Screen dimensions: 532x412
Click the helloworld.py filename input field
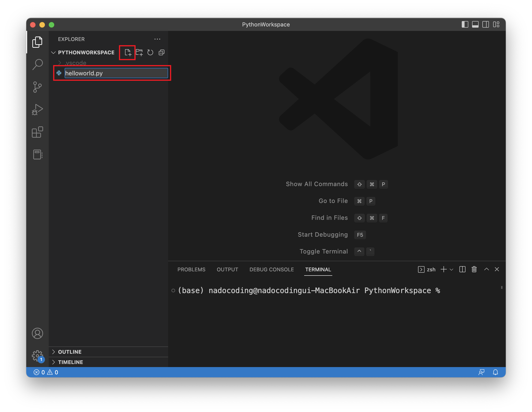point(116,73)
